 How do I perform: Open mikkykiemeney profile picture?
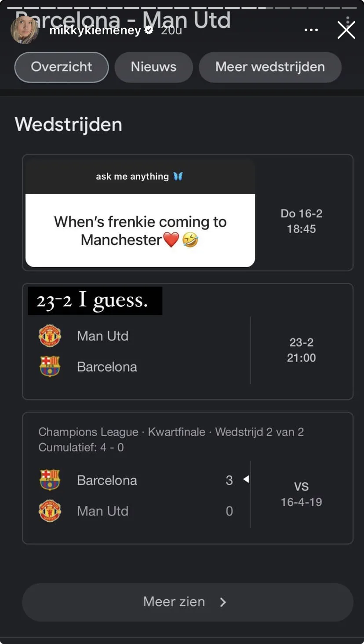click(25, 30)
